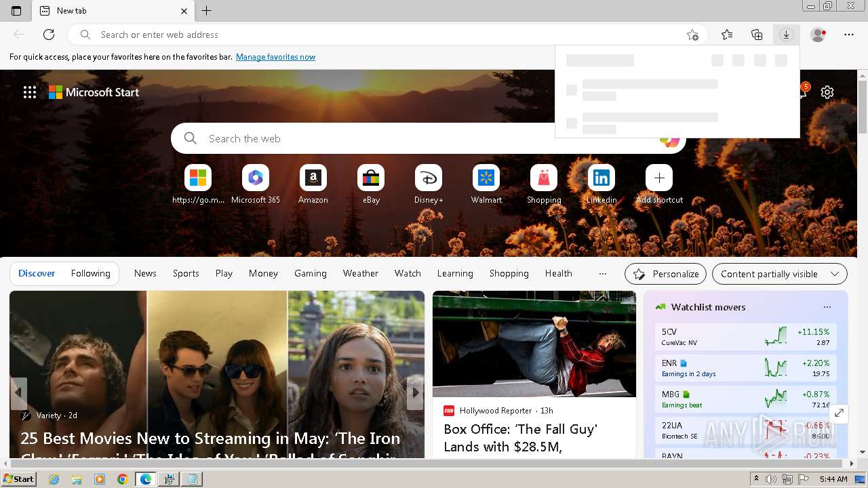This screenshot has height=488, width=868.
Task: Add this page to favorites star icon
Action: [692, 35]
